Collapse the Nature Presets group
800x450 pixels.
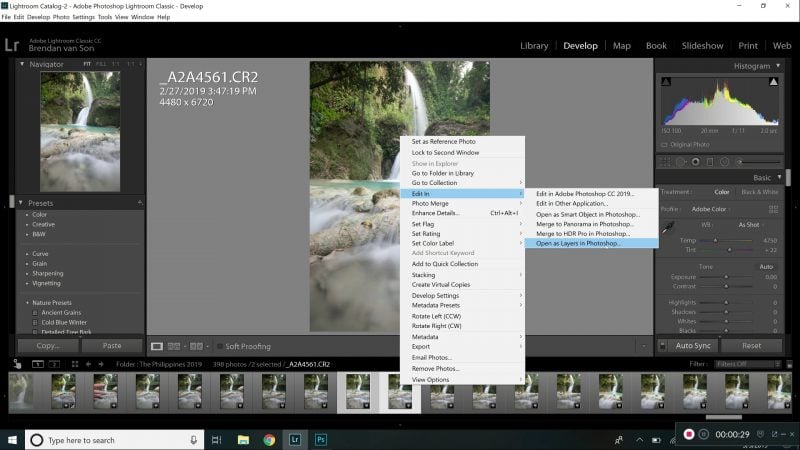[x=28, y=303]
